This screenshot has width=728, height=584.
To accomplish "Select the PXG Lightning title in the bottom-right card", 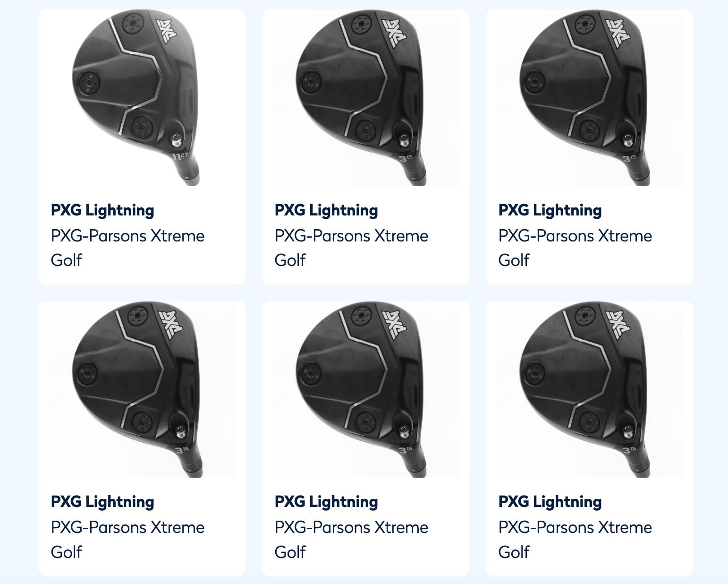I will tap(550, 502).
